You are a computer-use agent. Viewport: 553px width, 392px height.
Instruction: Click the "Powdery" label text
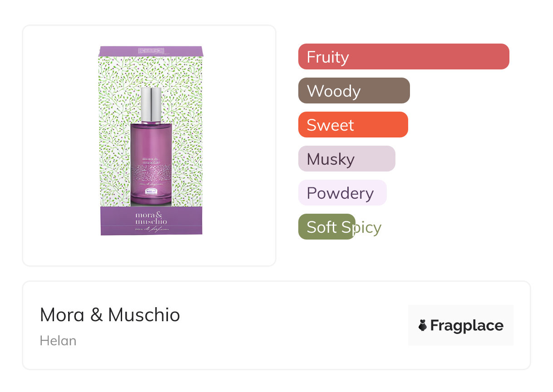point(340,193)
